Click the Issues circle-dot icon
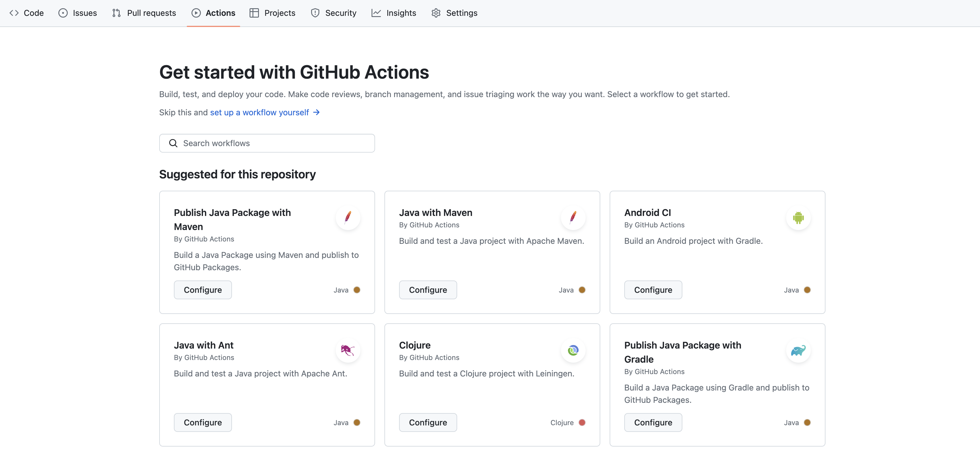 (63, 13)
